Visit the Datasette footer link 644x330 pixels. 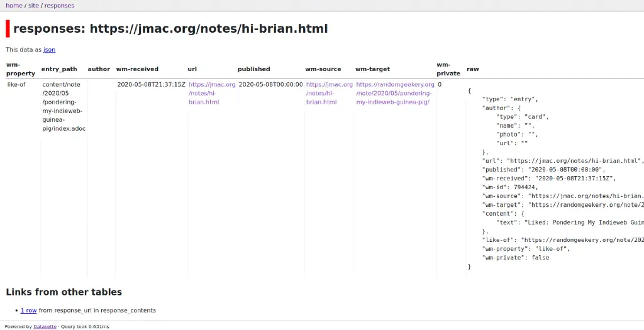tap(45, 327)
